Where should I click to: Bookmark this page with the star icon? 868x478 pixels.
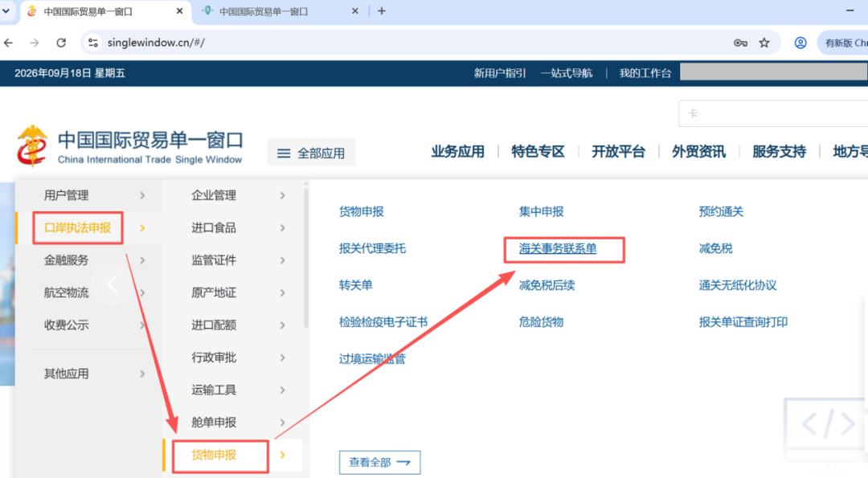click(x=764, y=43)
